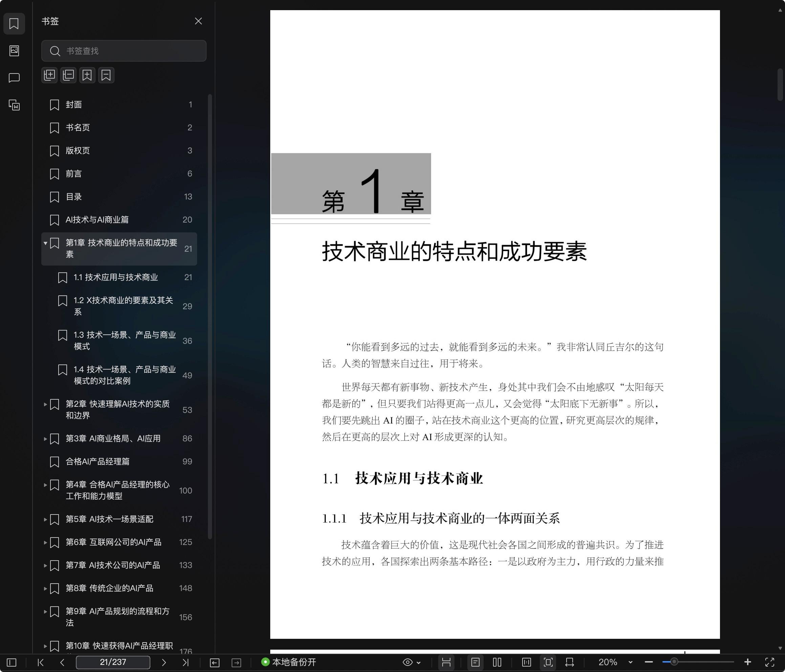785x672 pixels.
Task: Click the convert-to-Word sidebar icon
Action: (14, 105)
